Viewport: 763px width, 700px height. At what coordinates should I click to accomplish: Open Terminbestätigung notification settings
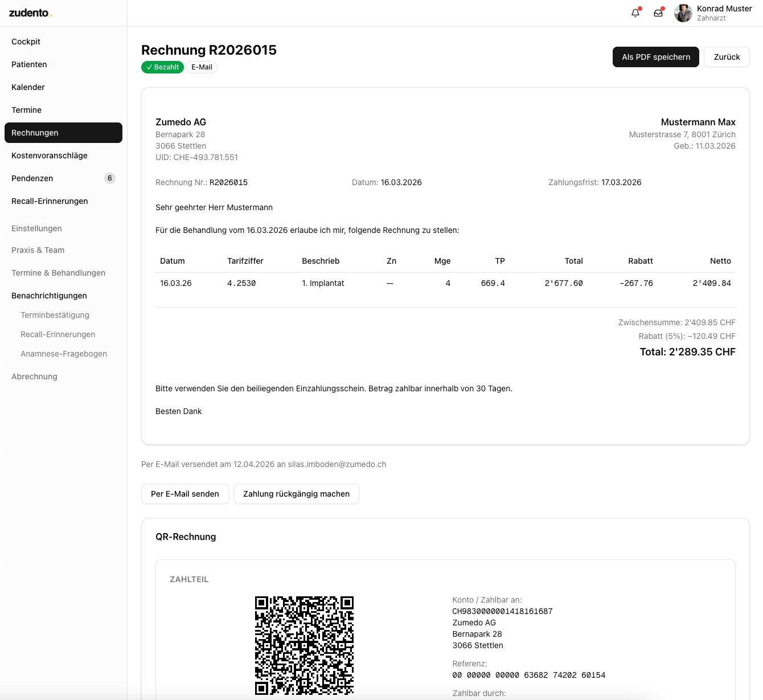[55, 315]
